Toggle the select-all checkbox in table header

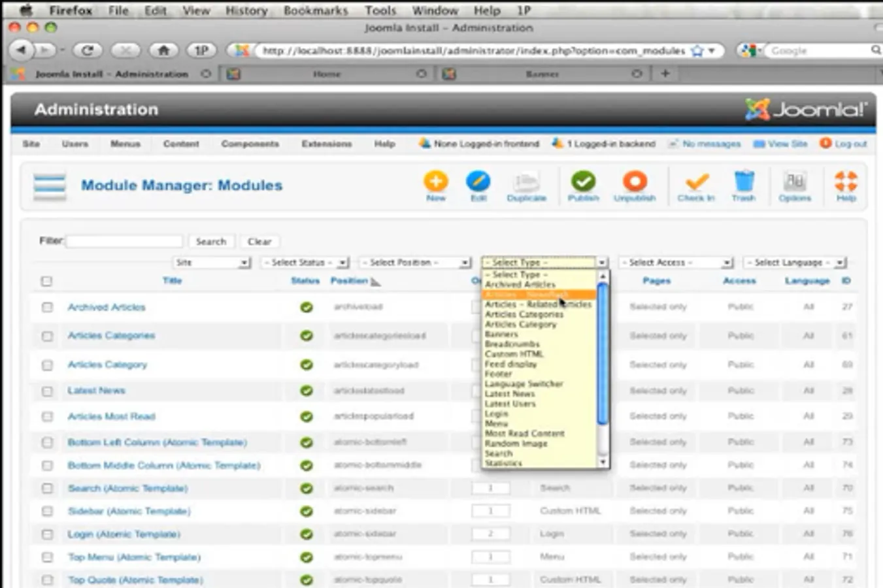click(46, 282)
